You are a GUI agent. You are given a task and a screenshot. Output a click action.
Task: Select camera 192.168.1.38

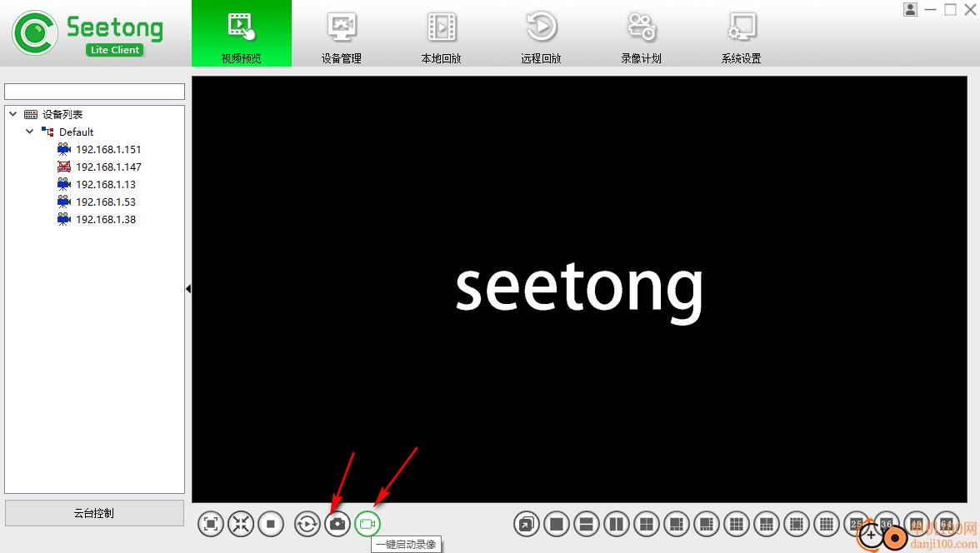(106, 219)
